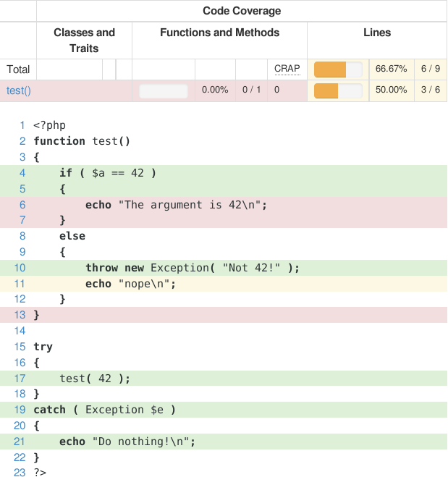The image size is (448, 477).
Task: Click line number 13 anchor
Action: coord(20,315)
